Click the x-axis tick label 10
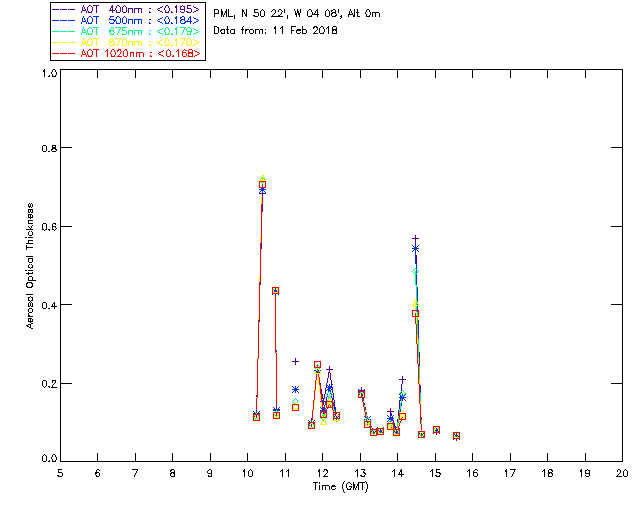 click(x=248, y=473)
